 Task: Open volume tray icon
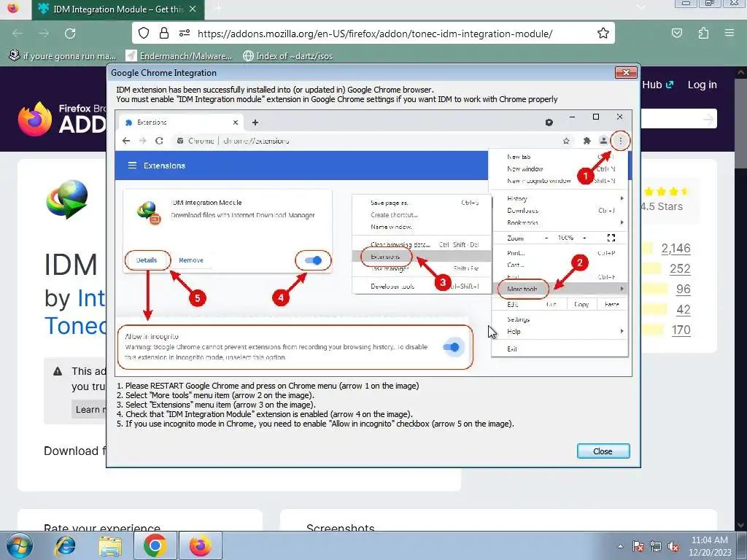[673, 546]
